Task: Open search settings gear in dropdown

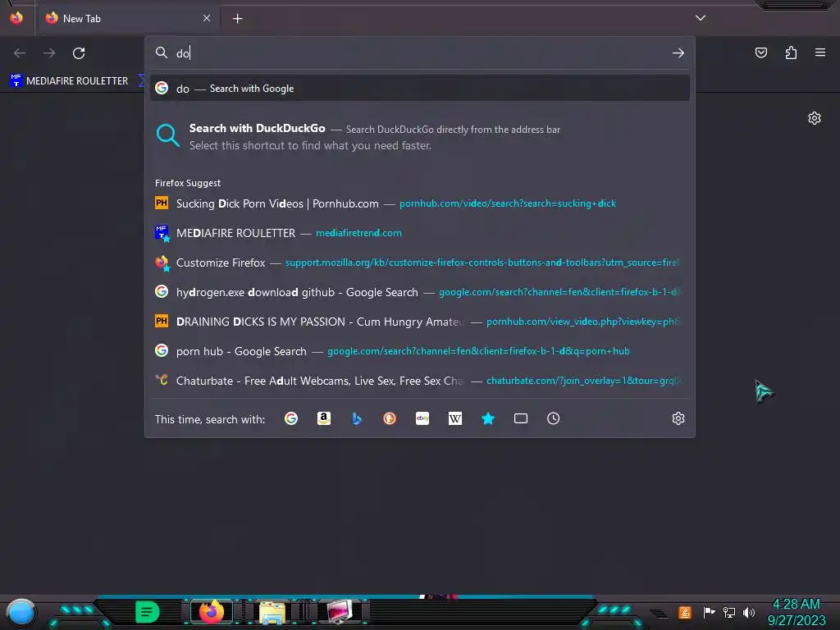Action: pos(678,418)
